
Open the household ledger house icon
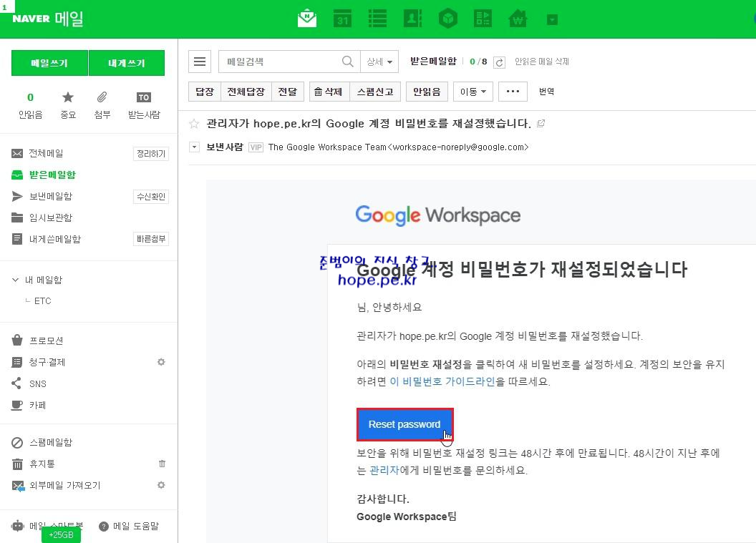pyautogui.click(x=518, y=19)
